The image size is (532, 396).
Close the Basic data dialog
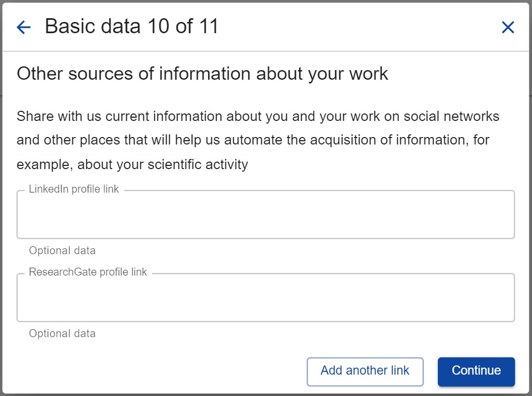(507, 27)
